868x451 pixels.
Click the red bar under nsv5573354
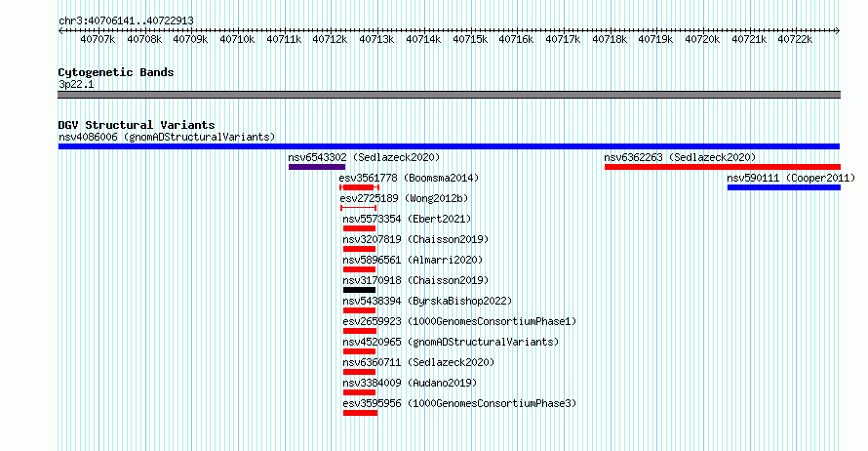click(x=359, y=228)
